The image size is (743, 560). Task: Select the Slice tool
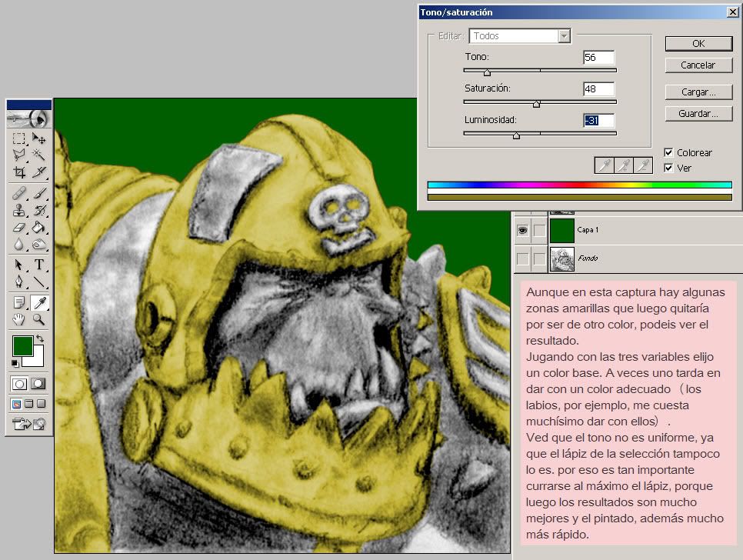(39, 172)
